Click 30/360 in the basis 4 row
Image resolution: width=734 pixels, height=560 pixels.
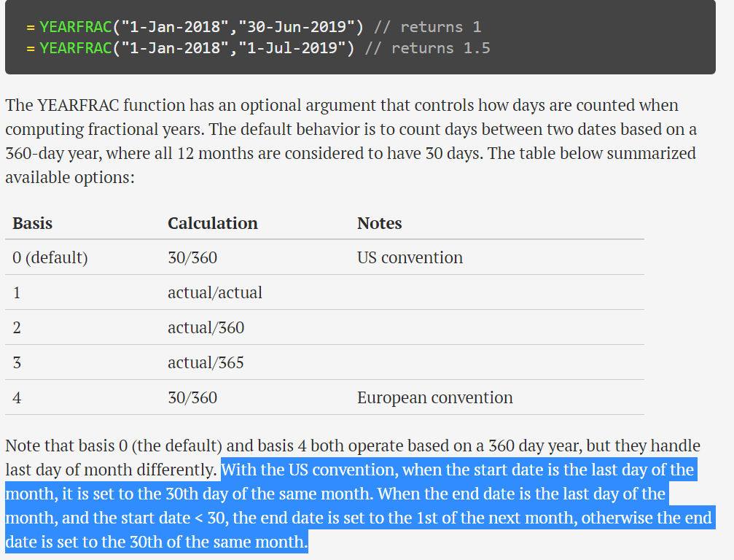pos(192,398)
